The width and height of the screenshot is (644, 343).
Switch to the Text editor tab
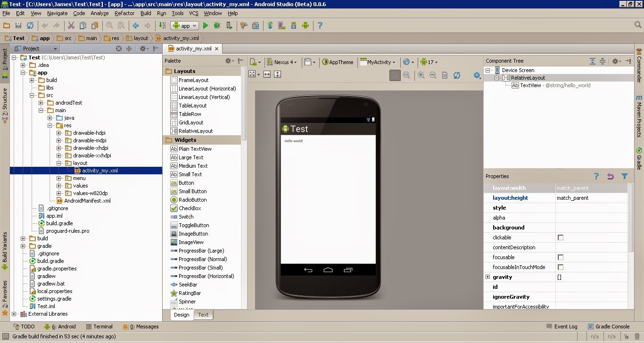203,315
